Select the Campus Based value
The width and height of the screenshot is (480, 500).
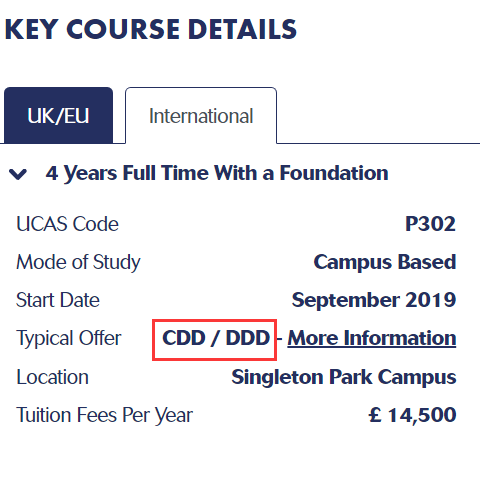385,262
